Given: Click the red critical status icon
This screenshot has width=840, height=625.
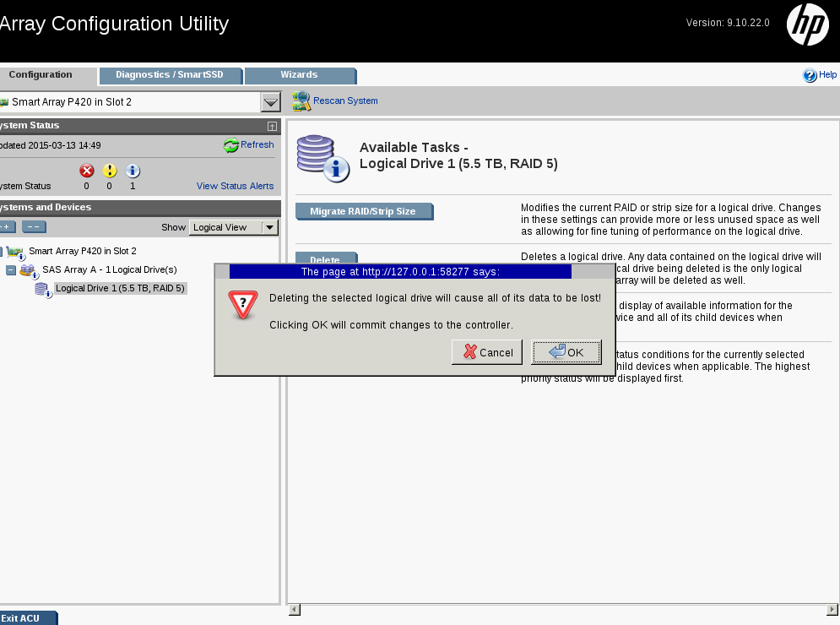Looking at the screenshot, I should point(86,171).
